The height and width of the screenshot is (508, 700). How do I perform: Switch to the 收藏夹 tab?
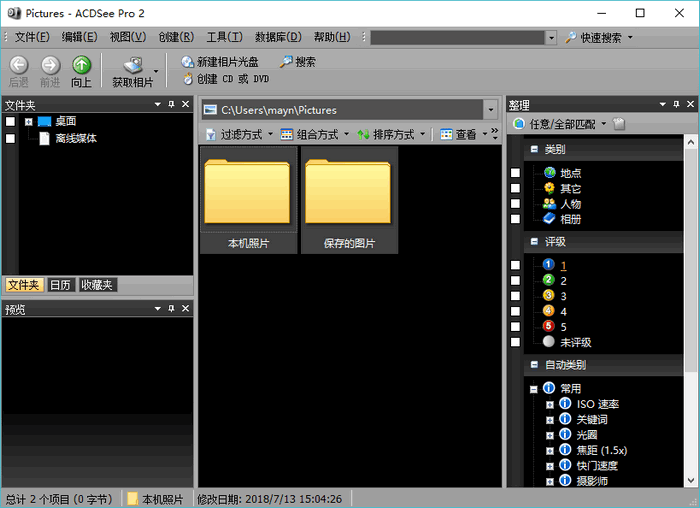[97, 285]
